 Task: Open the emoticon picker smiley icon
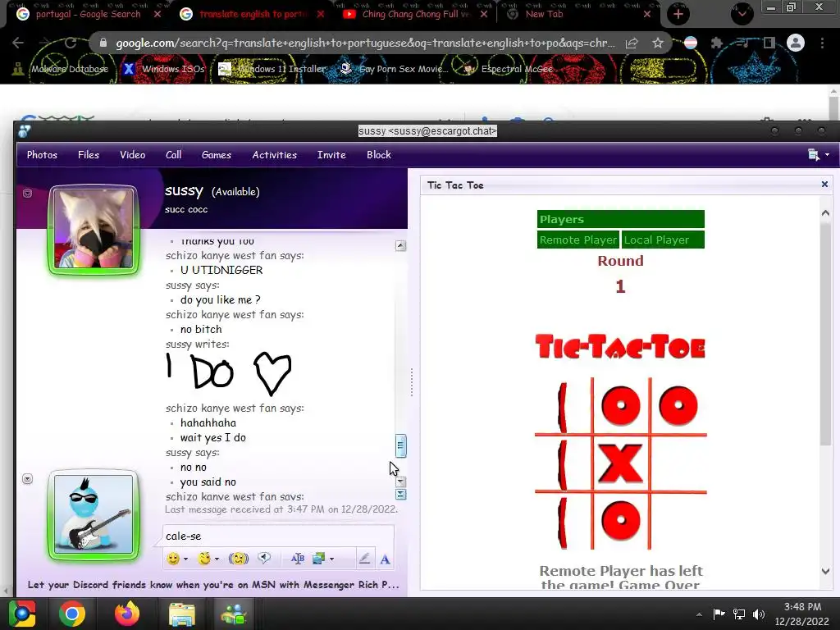tap(173, 559)
